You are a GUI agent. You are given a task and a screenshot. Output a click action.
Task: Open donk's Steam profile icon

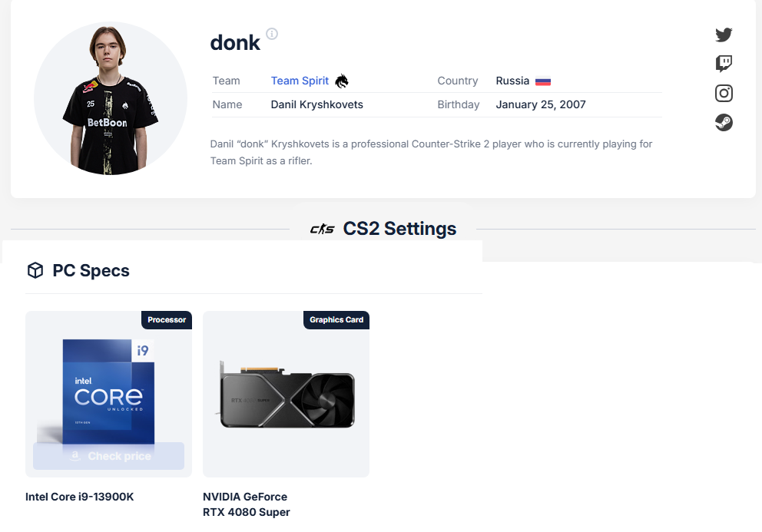click(724, 122)
